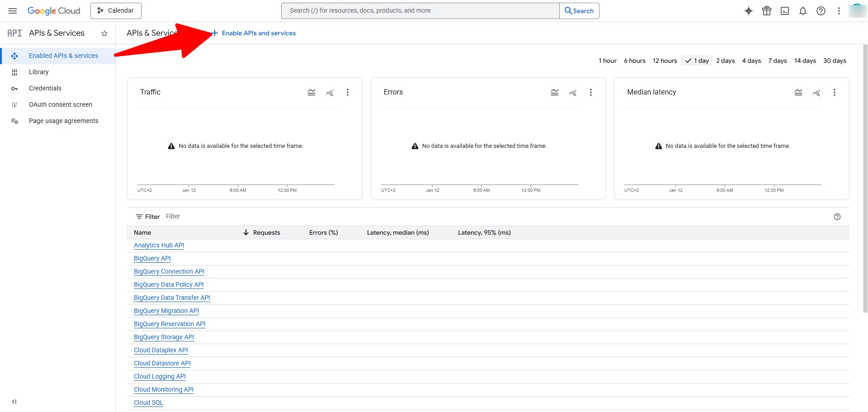
Task: Select the 7 days time range
Action: pos(778,61)
